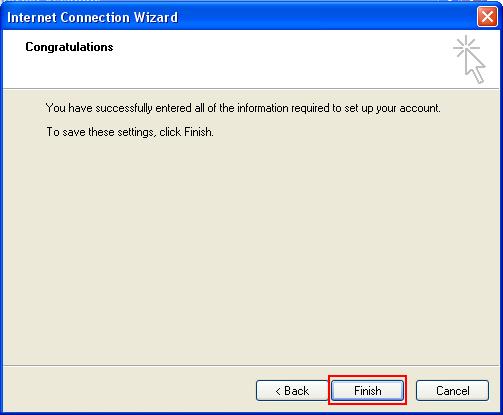Image resolution: width=503 pixels, height=415 pixels.
Task: Click the 'You have successfully entered' sentence
Action: pyautogui.click(x=243, y=108)
